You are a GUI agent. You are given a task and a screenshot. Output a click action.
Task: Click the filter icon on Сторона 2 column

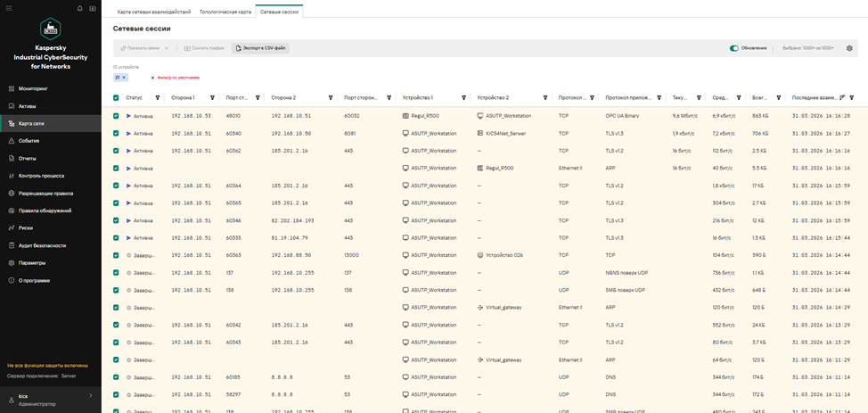(331, 98)
